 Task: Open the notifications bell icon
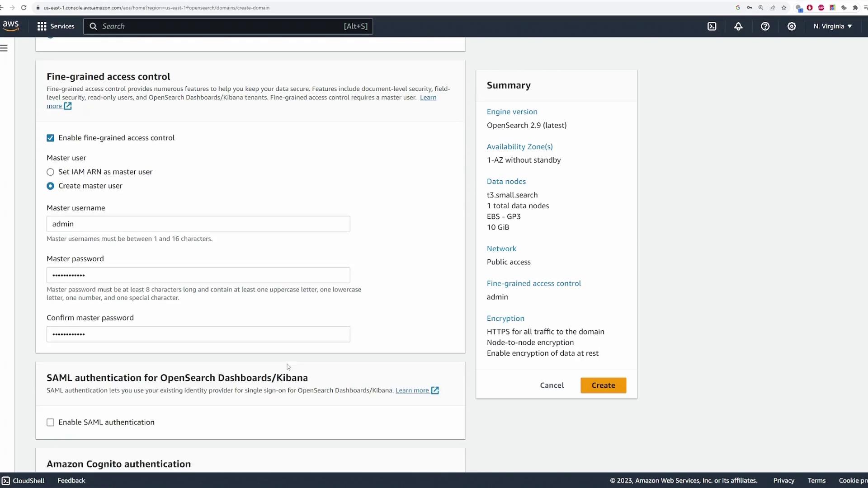738,26
